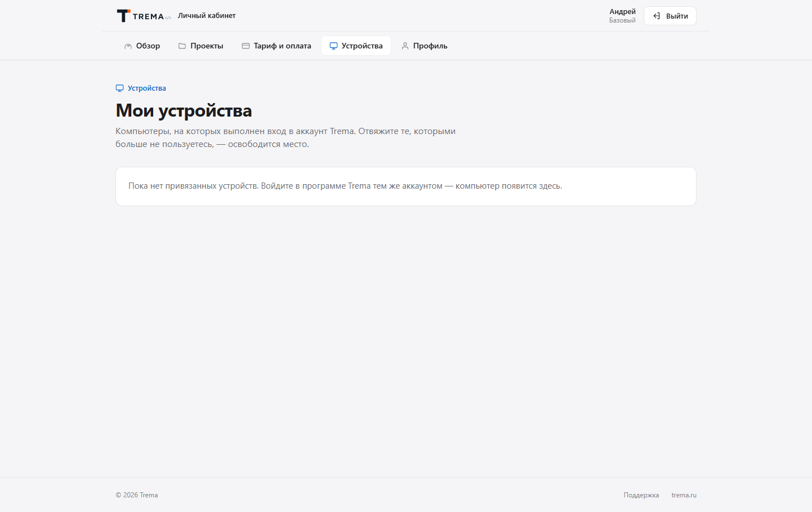
Task: Click the monitor icon in the Устройства breadcrumb
Action: (119, 88)
